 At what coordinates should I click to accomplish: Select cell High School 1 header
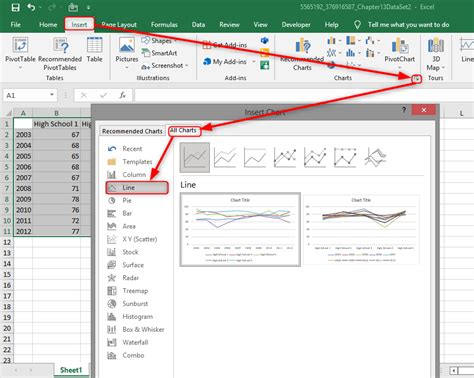[56, 124]
